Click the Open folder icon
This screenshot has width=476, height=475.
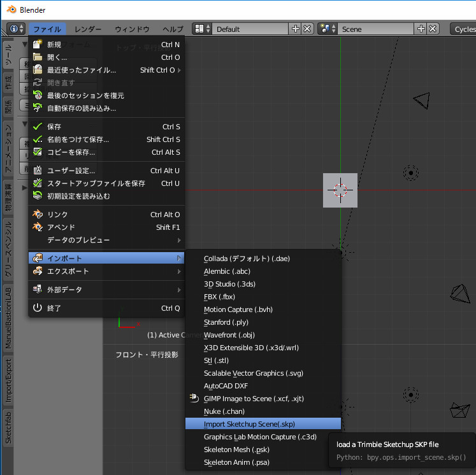(38, 57)
